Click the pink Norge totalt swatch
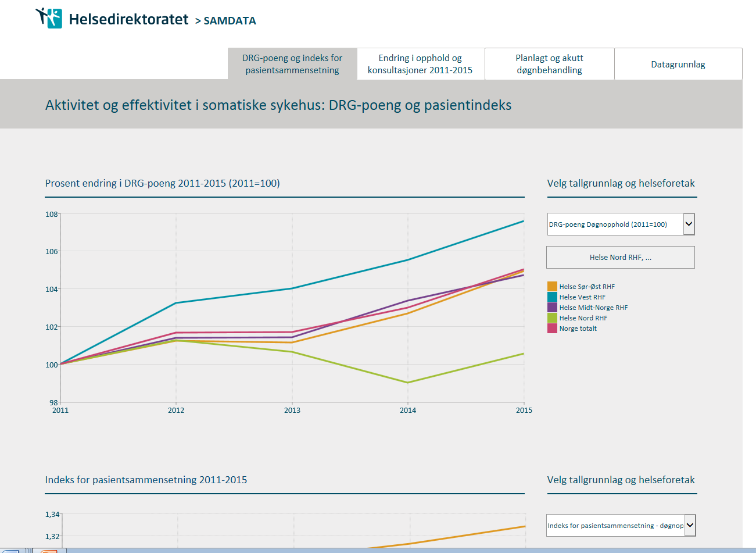This screenshot has width=756, height=553. [x=552, y=328]
